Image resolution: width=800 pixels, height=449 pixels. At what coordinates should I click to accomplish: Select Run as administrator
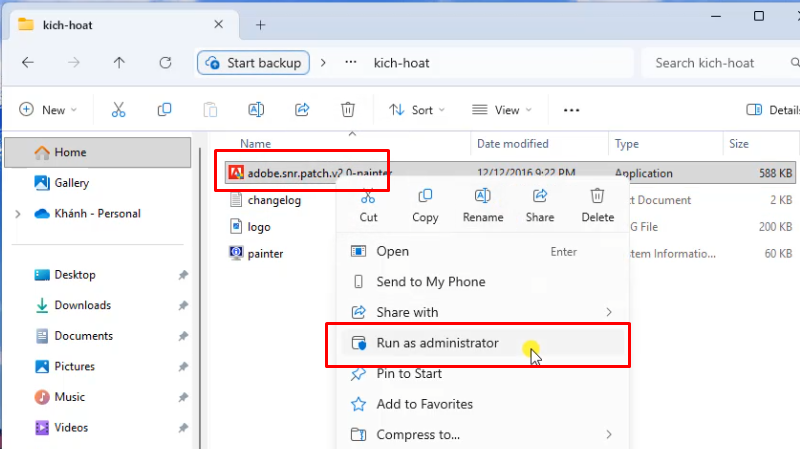(x=483, y=343)
